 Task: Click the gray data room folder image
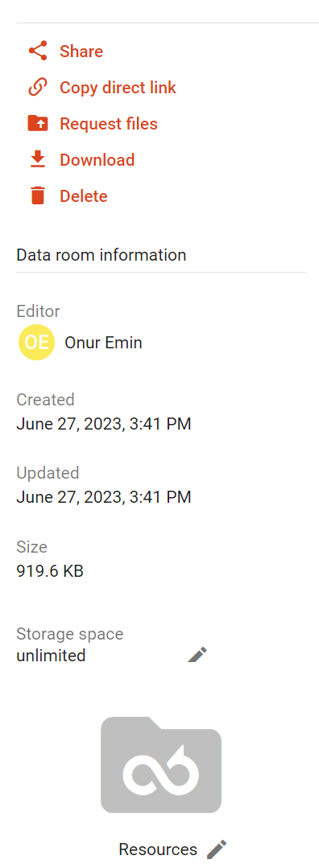161,764
